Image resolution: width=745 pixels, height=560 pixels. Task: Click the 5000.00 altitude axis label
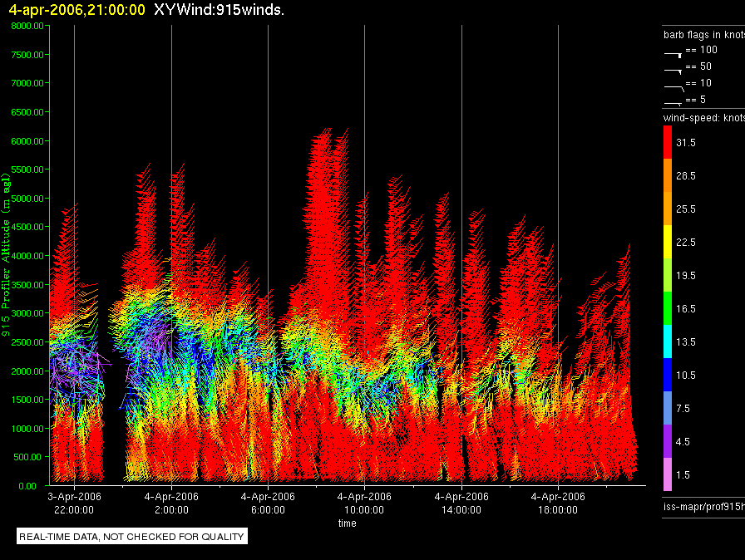27,199
